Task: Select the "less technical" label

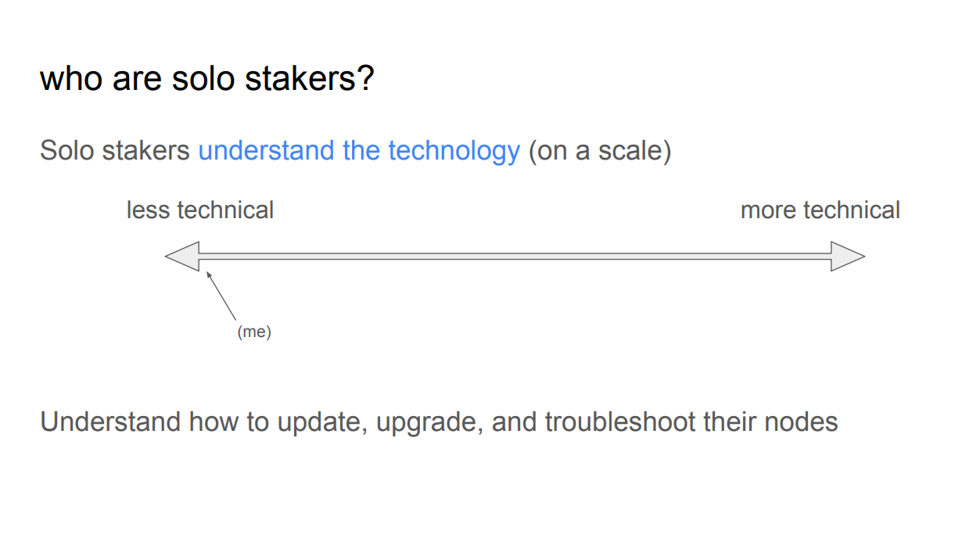Action: (x=200, y=210)
